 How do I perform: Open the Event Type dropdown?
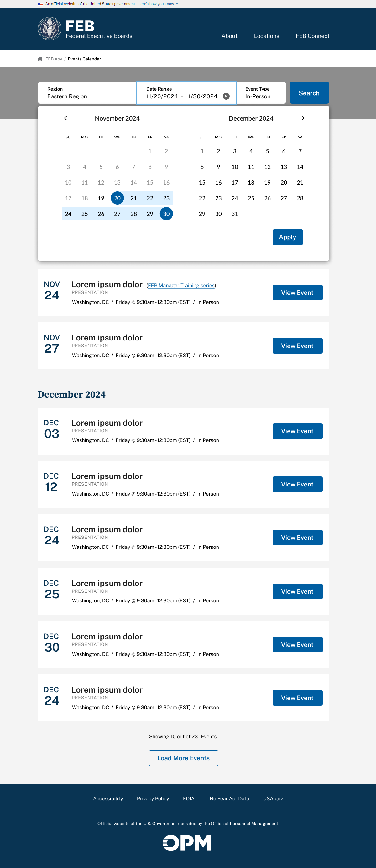[261, 93]
